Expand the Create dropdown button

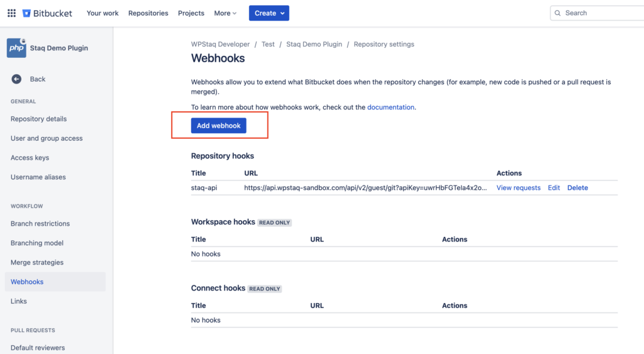(x=269, y=13)
